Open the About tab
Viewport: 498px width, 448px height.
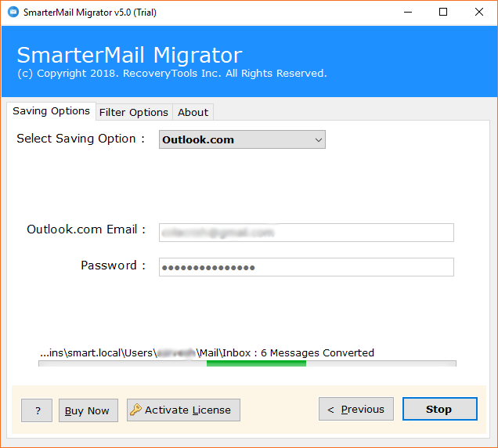click(x=193, y=113)
